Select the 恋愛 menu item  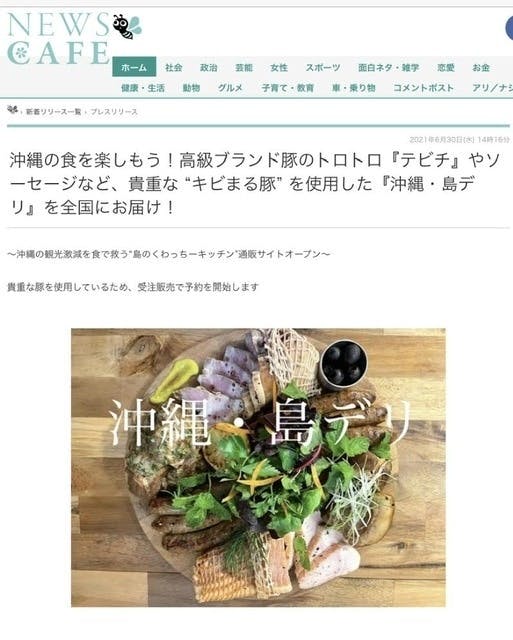point(446,68)
